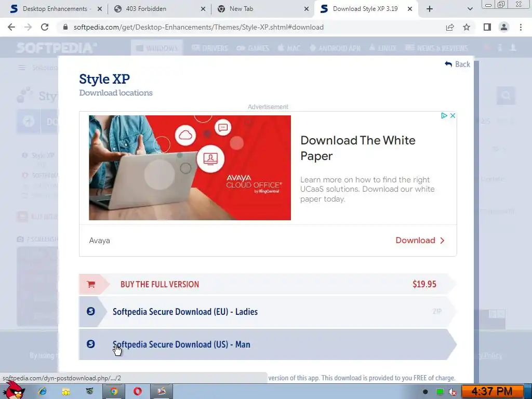Click the muted volume tray icon
Screen dimensions: 532x399
click(x=453, y=392)
